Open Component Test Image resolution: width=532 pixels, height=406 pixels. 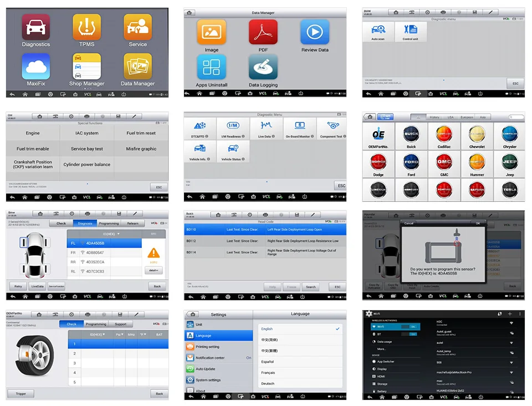click(x=333, y=129)
